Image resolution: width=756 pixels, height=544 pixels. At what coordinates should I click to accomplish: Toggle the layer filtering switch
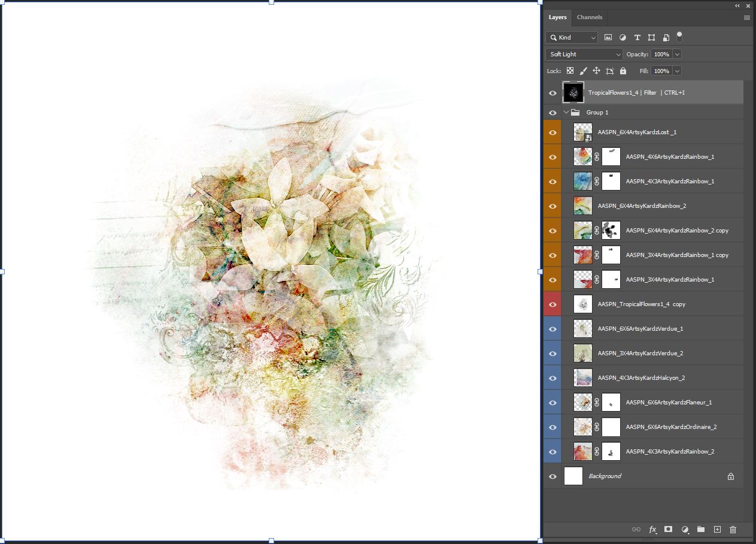[x=679, y=37]
